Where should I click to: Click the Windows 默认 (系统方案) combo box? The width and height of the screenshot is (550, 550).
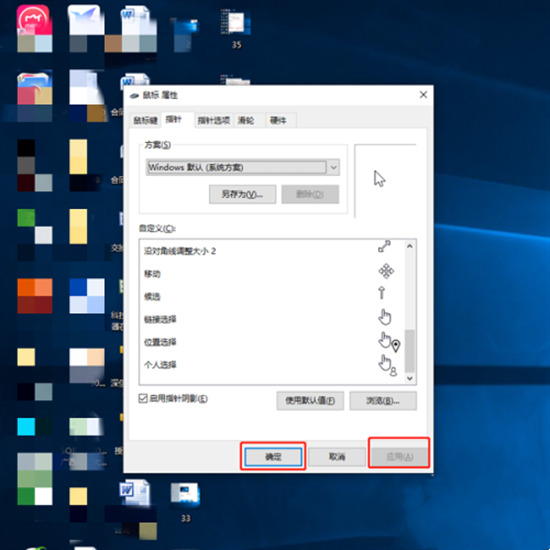(242, 167)
